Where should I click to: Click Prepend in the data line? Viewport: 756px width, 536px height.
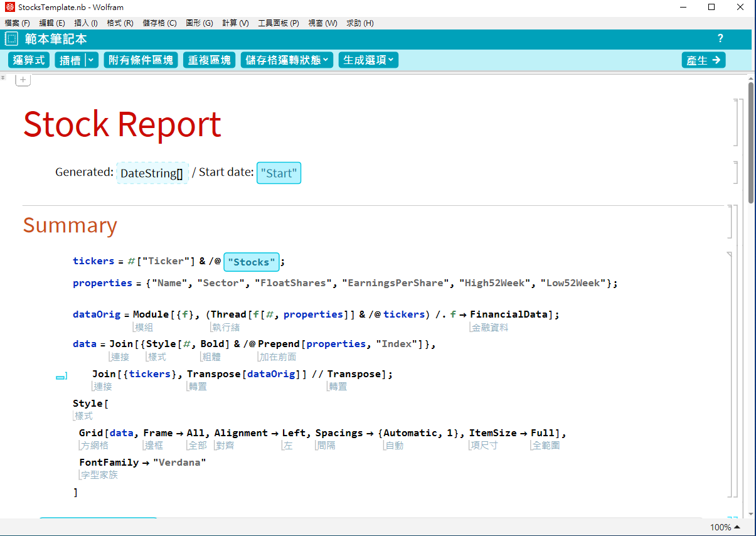279,344
